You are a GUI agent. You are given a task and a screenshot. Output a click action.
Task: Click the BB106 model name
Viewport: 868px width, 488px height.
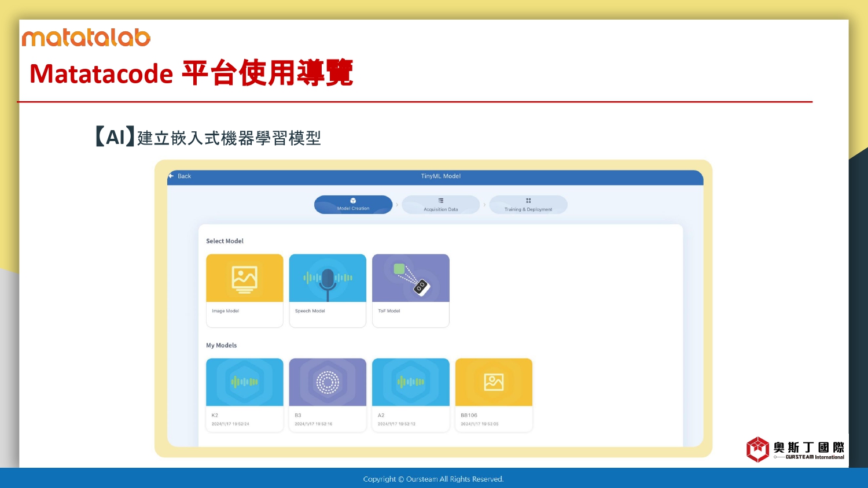click(x=469, y=415)
